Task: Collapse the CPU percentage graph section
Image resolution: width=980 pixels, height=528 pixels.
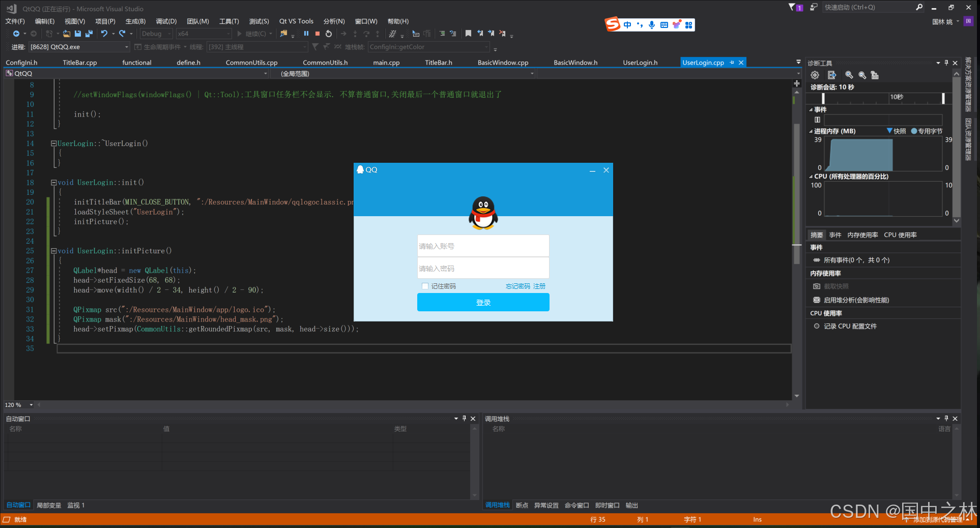Action: click(811, 177)
